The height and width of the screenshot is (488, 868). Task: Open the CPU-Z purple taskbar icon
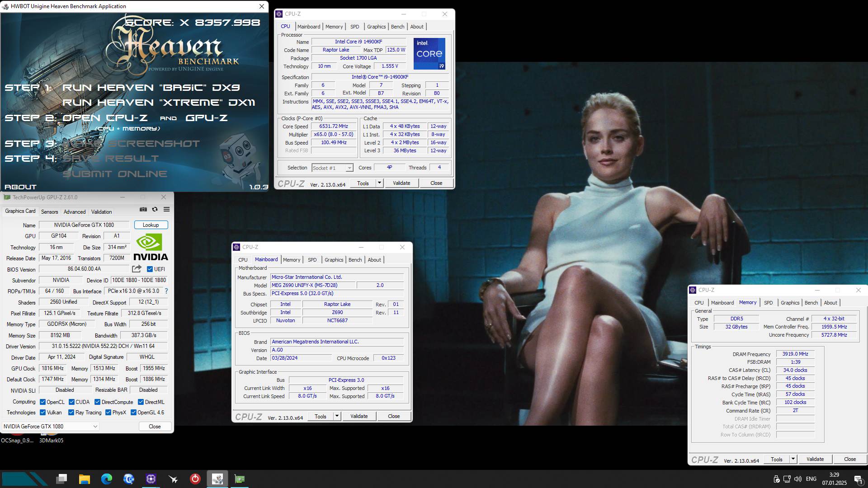pos(151,479)
